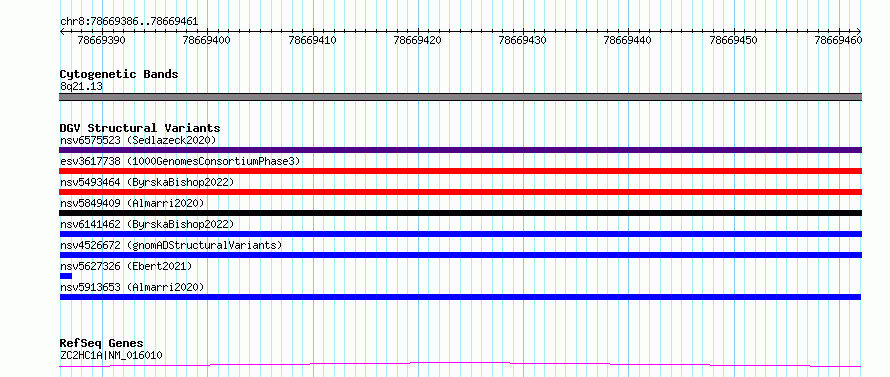Image resolution: width=890 pixels, height=377 pixels.
Task: Click the gray 8q21.13 cytogenetic band bar
Action: click(x=460, y=97)
